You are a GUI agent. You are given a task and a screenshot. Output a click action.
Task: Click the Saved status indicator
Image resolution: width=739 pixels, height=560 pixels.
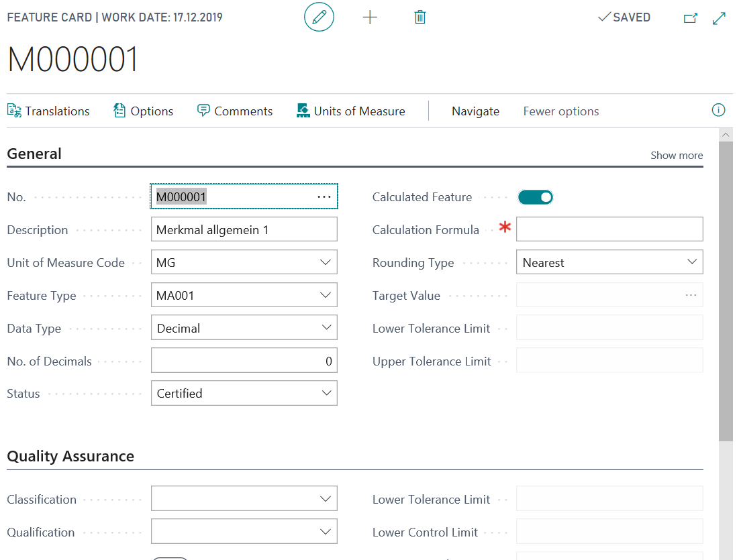(x=624, y=17)
